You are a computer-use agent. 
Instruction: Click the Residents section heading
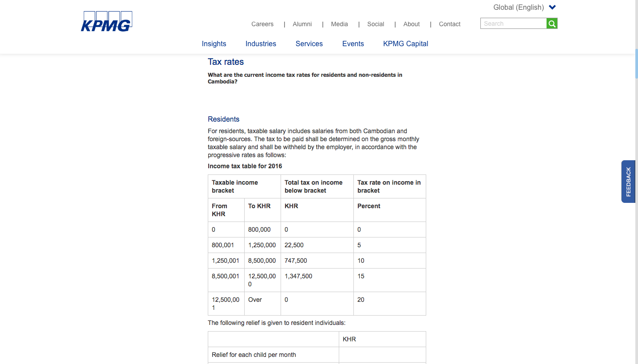[223, 119]
